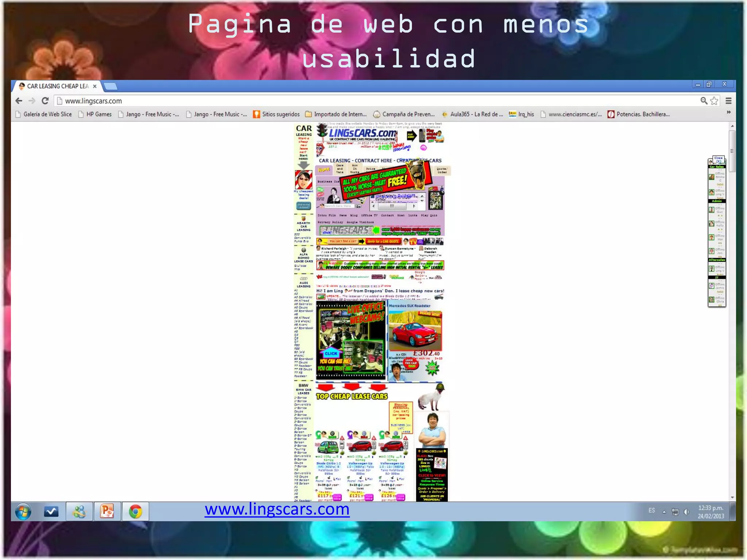Click the Rolling Stones lips icon

pos(320,149)
